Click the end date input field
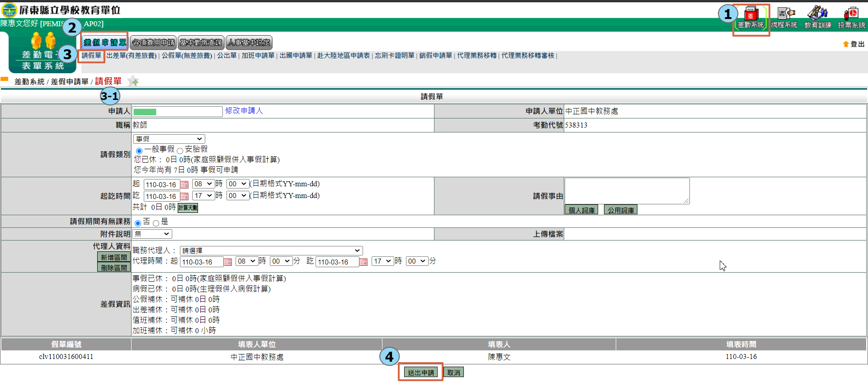 (161, 196)
